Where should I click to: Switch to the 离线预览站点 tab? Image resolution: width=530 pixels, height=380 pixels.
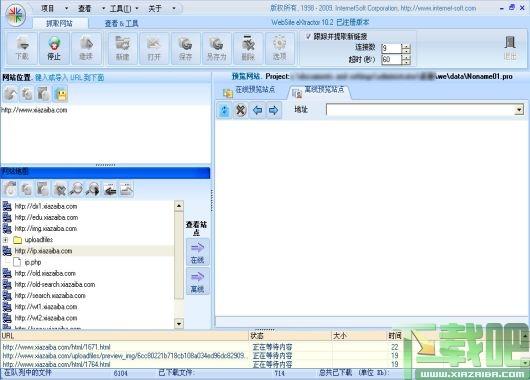(318, 91)
